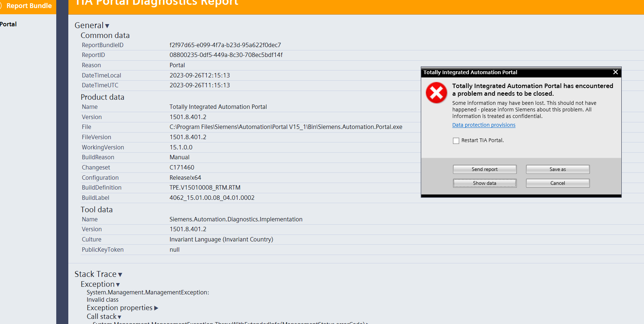Cancel the error dialog
The width and height of the screenshot is (644, 324).
[558, 183]
